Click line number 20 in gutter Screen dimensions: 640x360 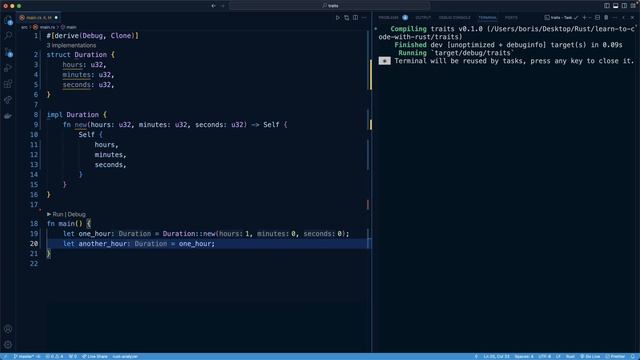tap(34, 244)
